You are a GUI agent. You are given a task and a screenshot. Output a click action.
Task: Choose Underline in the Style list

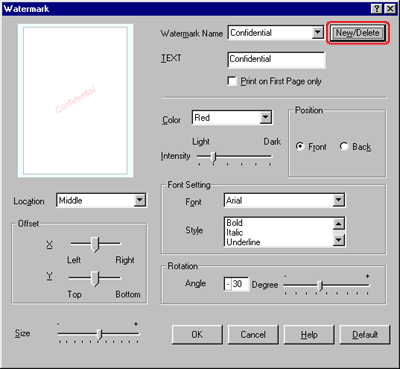(x=243, y=242)
